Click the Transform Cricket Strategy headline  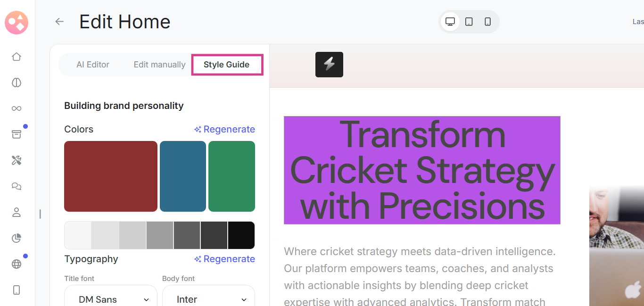422,170
